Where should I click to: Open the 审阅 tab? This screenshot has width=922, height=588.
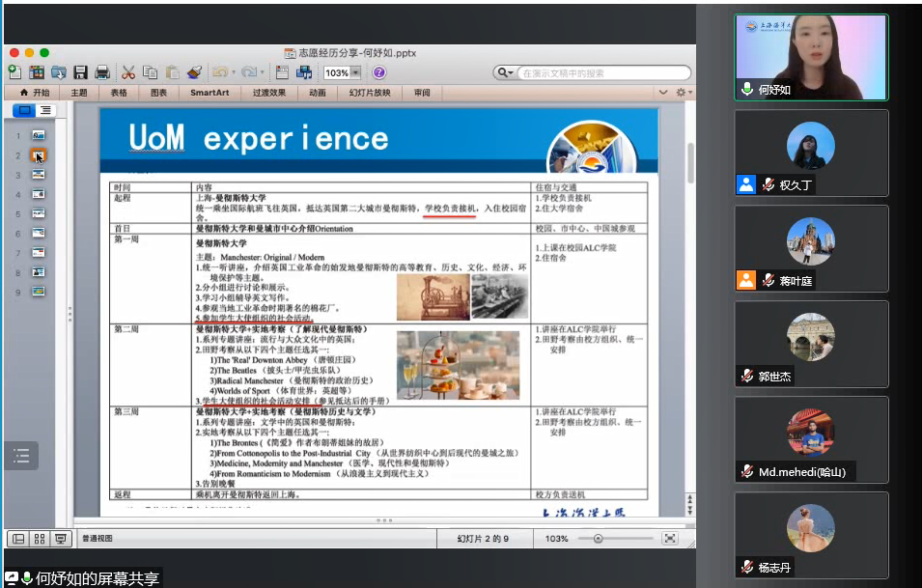click(422, 93)
